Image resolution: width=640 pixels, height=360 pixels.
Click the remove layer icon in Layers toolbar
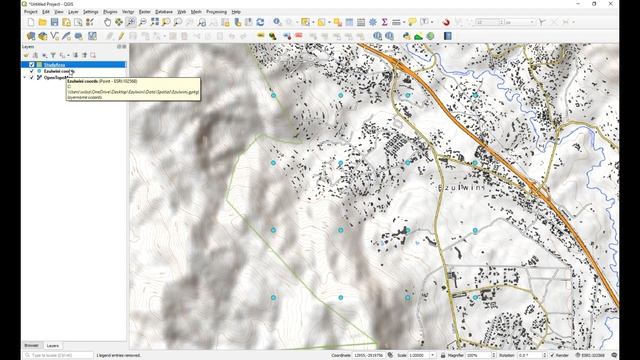coord(93,55)
